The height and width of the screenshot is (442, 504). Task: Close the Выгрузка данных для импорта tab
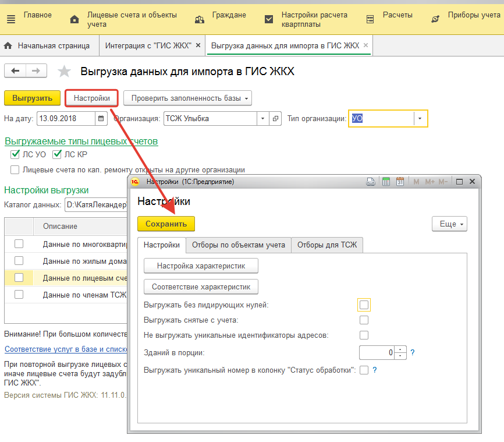(366, 45)
